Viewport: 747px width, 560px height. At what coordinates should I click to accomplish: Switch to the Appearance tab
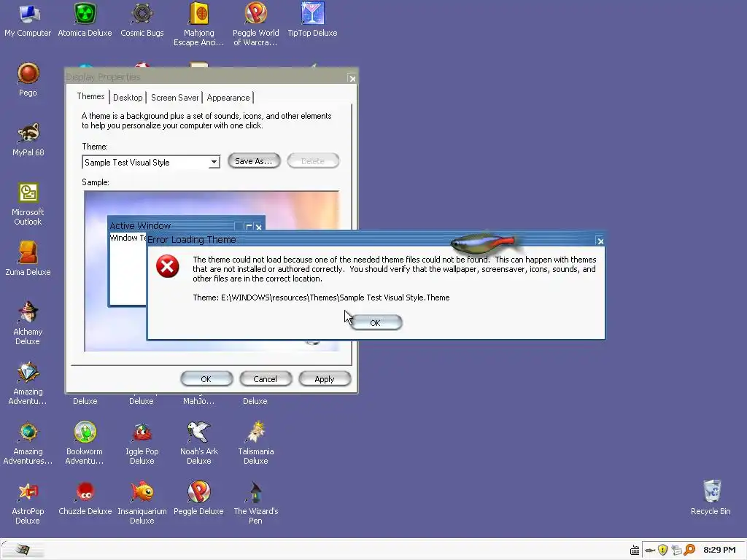[228, 98]
